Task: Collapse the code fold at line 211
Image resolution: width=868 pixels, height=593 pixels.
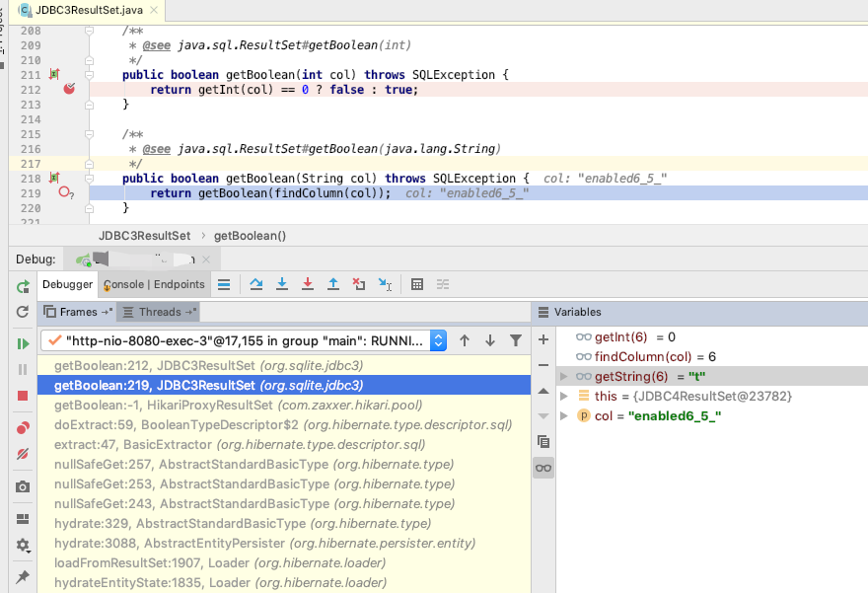Action: [89, 75]
